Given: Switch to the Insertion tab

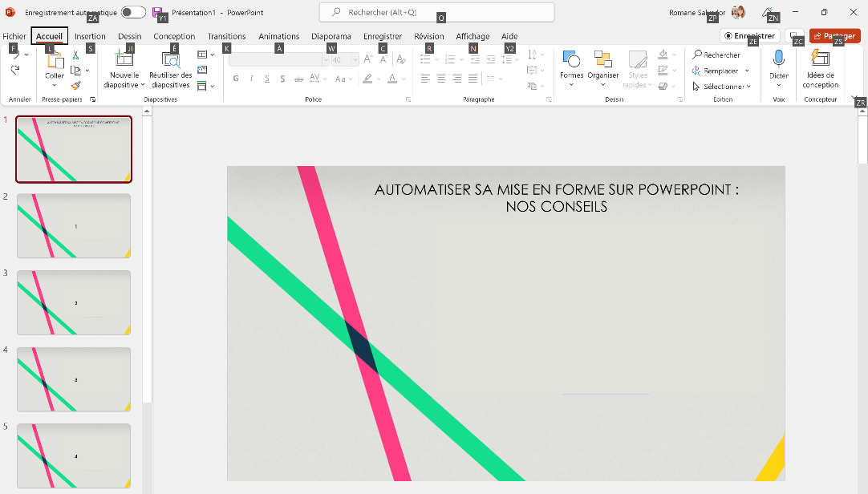Looking at the screenshot, I should point(90,36).
